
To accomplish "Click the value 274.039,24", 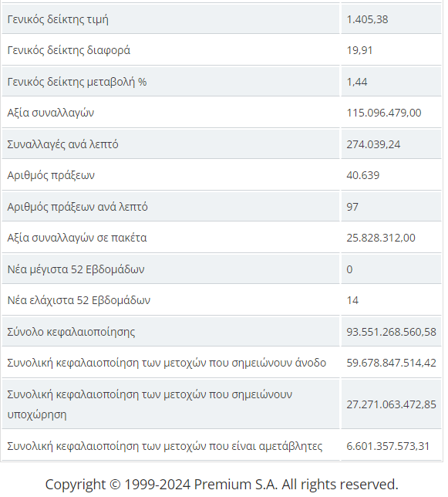I will tap(373, 144).
